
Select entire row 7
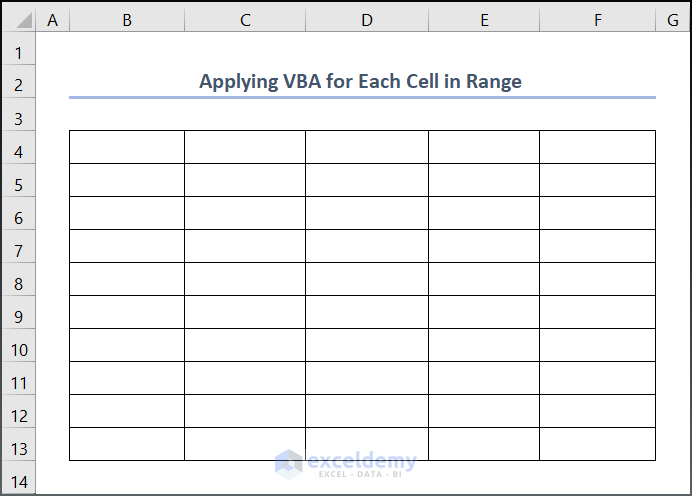click(18, 251)
